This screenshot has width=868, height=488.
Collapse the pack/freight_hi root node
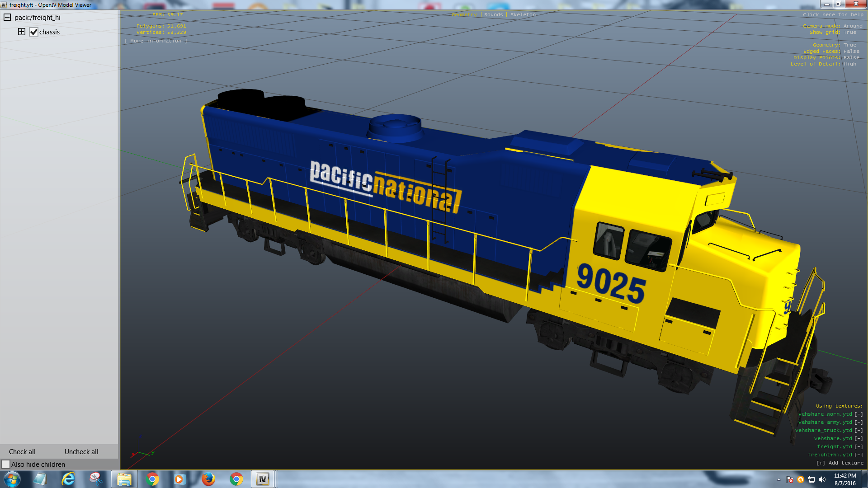pos(7,18)
